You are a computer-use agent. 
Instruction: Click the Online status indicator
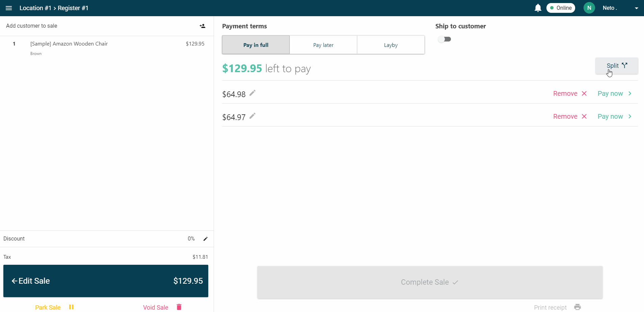560,8
